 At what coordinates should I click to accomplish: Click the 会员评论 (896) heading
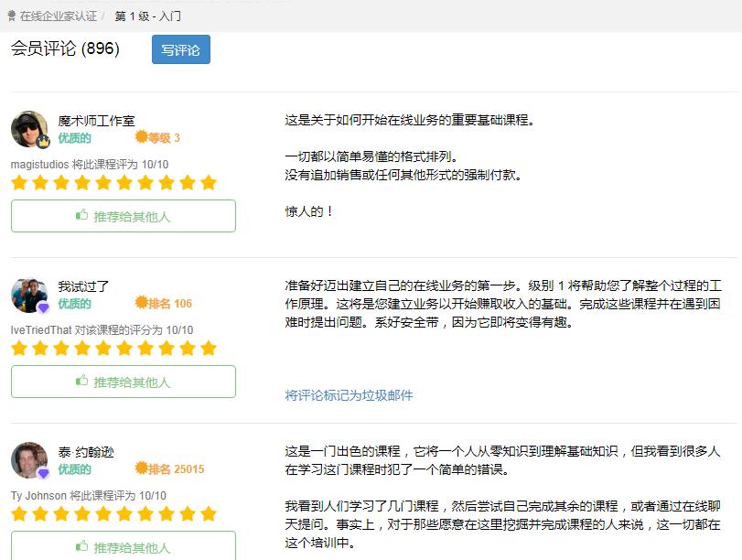click(x=65, y=48)
